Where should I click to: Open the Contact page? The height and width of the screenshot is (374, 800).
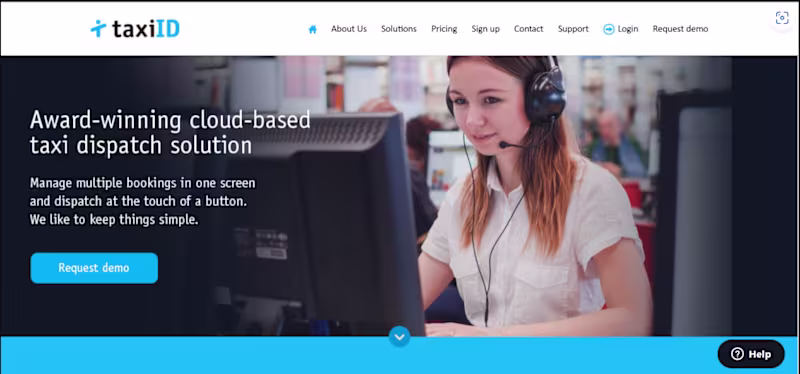529,29
